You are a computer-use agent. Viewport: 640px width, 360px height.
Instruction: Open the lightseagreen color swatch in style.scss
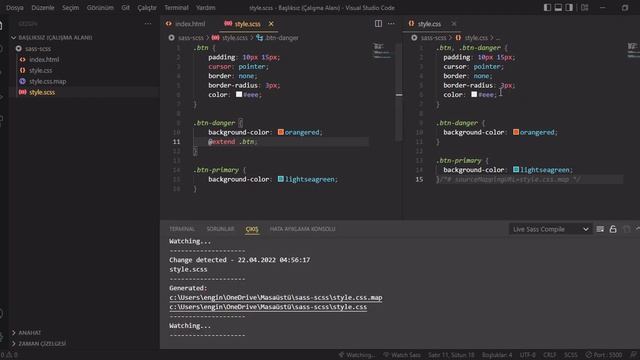point(280,179)
